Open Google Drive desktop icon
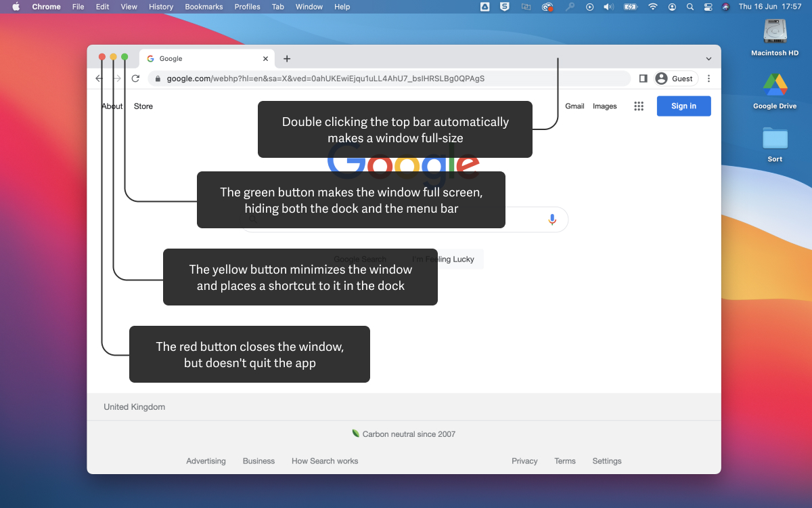This screenshot has width=812, height=508. [775, 91]
